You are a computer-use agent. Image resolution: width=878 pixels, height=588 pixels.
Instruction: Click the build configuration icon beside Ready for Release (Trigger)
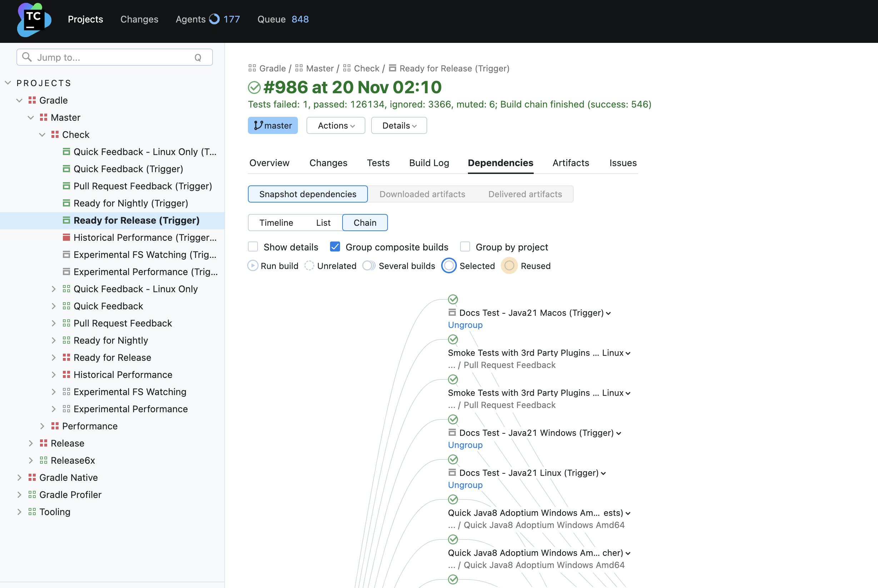[67, 220]
